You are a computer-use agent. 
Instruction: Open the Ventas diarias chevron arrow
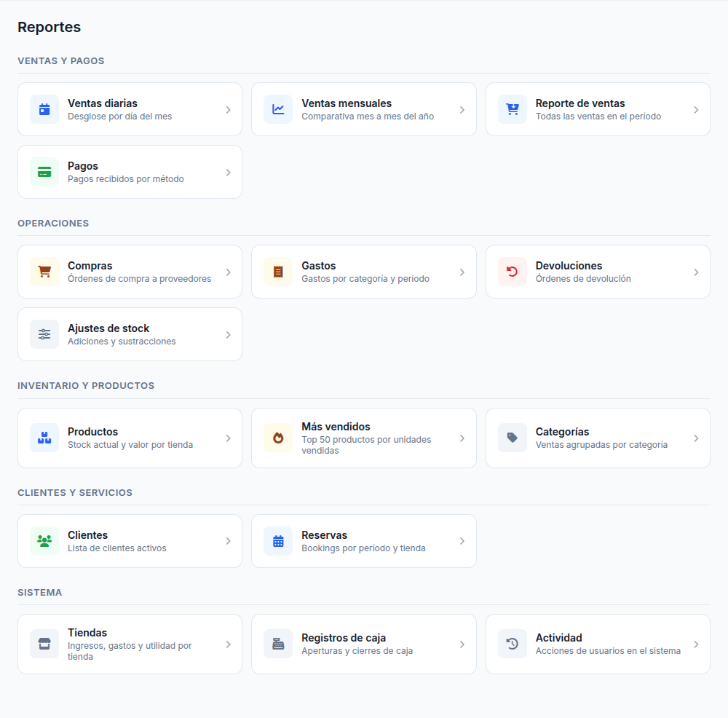[x=228, y=110]
